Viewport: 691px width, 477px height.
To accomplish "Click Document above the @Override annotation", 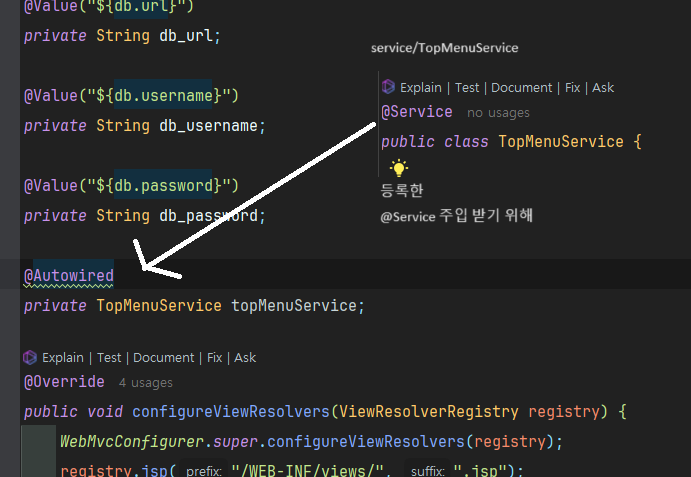I will [x=163, y=358].
